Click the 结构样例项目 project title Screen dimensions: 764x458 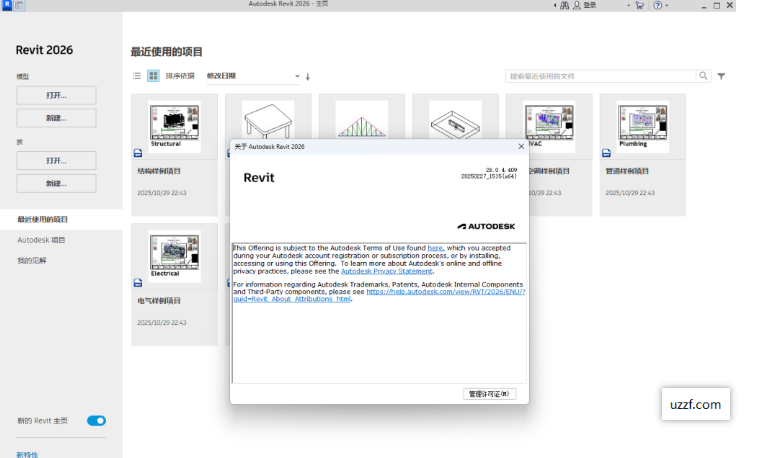[x=159, y=171]
